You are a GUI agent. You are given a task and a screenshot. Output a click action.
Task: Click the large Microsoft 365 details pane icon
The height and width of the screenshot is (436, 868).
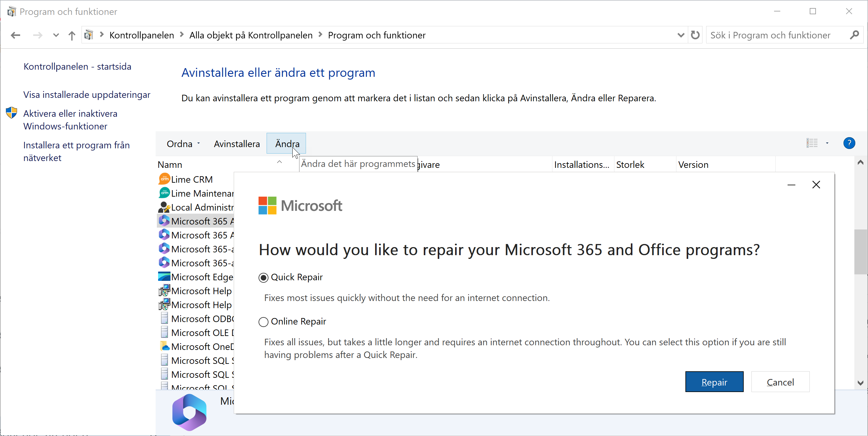click(189, 412)
